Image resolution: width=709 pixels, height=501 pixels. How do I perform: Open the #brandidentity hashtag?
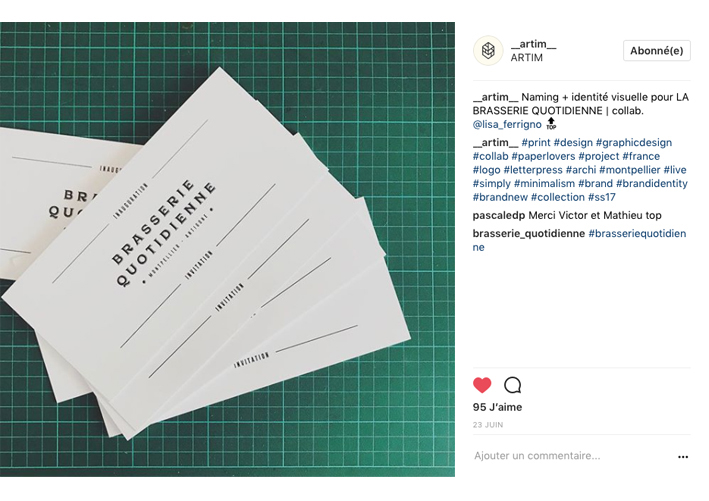click(652, 183)
